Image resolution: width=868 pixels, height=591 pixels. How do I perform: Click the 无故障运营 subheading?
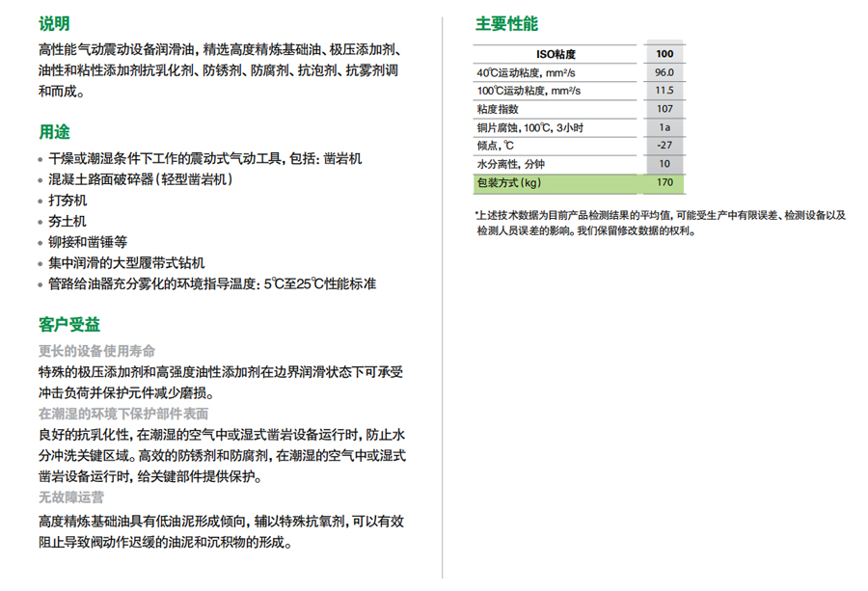click(x=70, y=497)
